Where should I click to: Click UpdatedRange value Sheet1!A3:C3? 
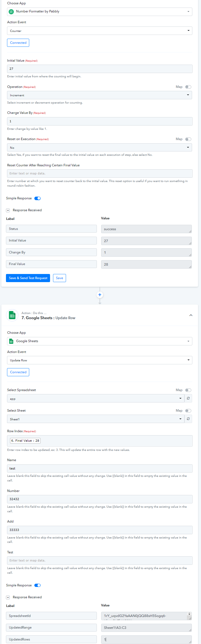point(146,628)
